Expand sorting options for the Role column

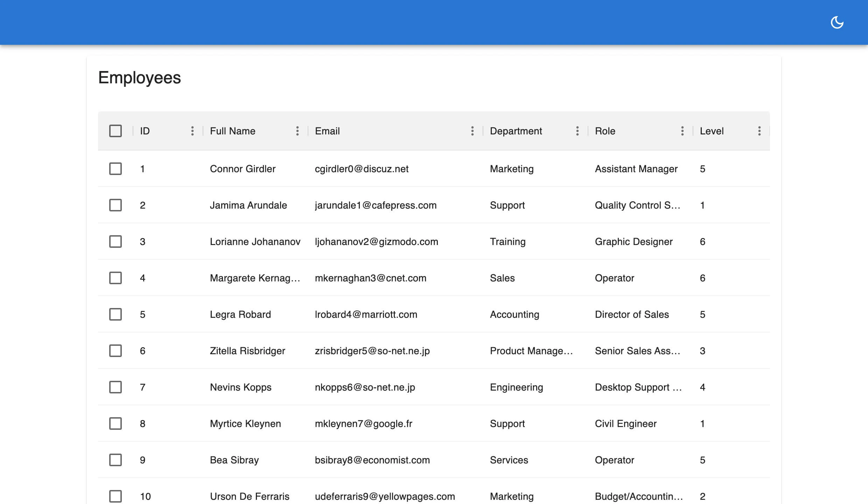tap(682, 131)
